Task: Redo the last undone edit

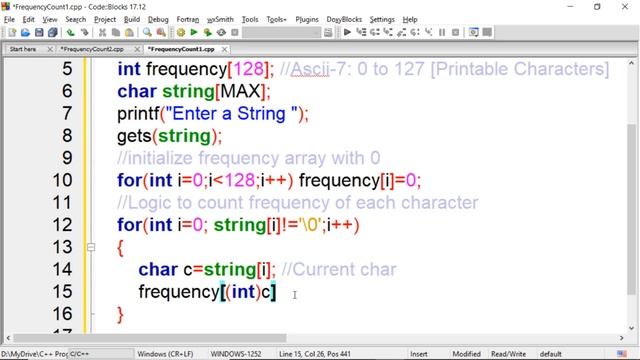Action: 84,32
